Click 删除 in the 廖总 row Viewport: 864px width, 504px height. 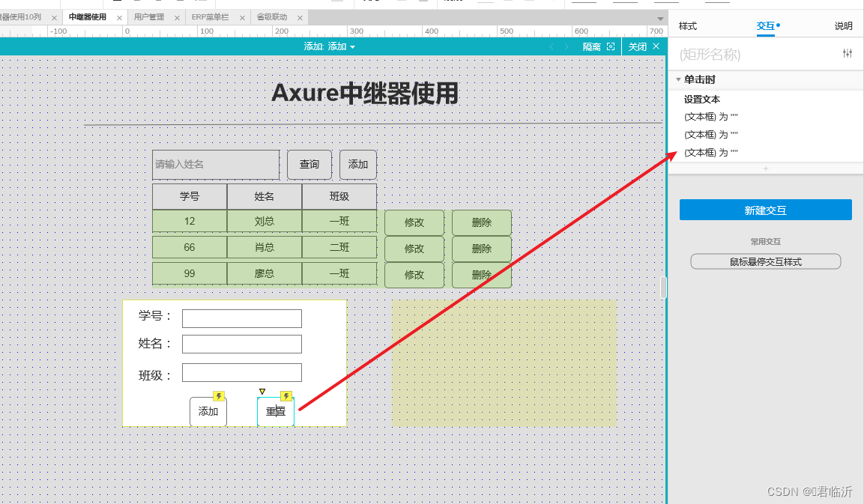(x=482, y=275)
